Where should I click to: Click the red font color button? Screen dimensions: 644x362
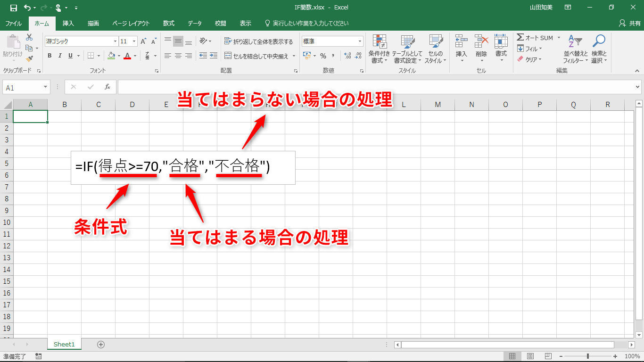coord(127,56)
